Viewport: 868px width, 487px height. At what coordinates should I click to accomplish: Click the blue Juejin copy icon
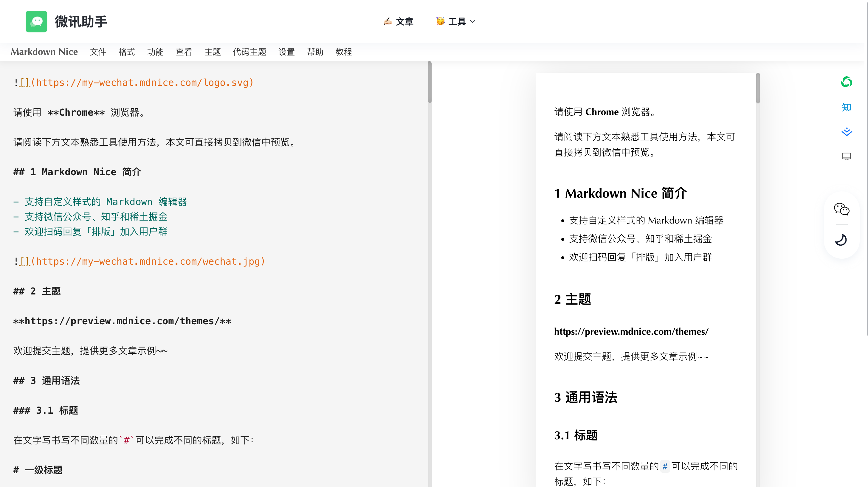(846, 131)
